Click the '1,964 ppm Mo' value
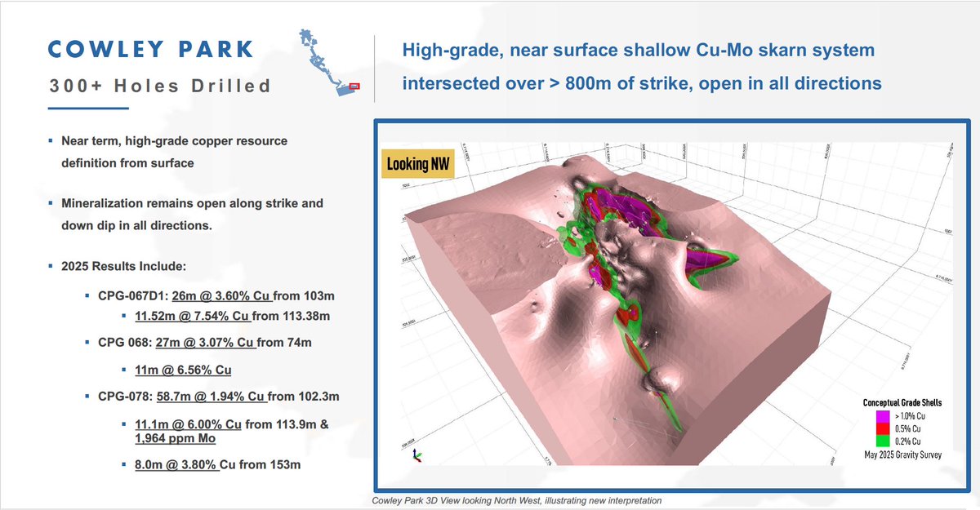 [x=176, y=439]
